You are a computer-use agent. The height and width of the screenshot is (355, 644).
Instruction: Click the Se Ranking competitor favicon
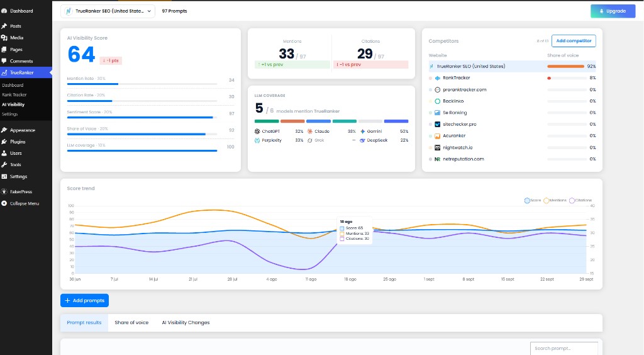pos(438,113)
